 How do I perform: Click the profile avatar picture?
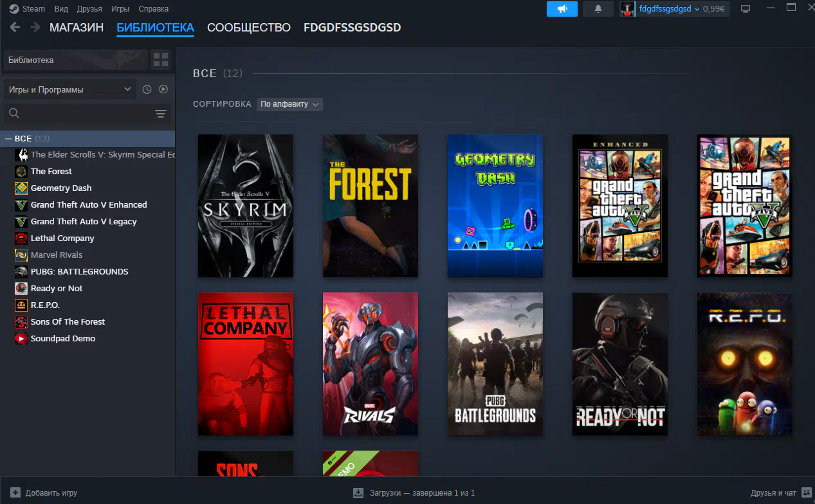pyautogui.click(x=628, y=9)
